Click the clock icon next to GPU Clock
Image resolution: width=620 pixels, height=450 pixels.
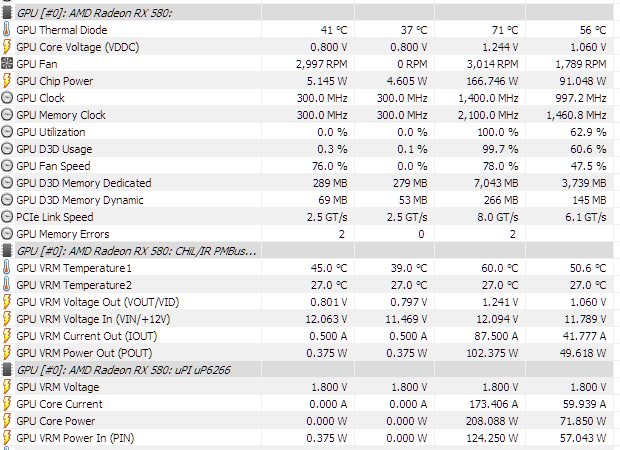pyautogui.click(x=8, y=98)
